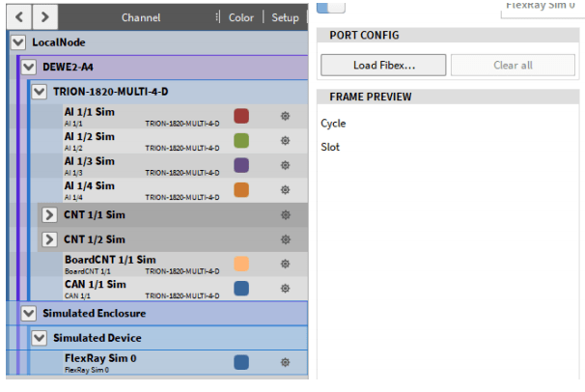Screen dimensions: 585x392
Task: Open setup gear for CNT 1/1 Sim
Action: click(285, 214)
